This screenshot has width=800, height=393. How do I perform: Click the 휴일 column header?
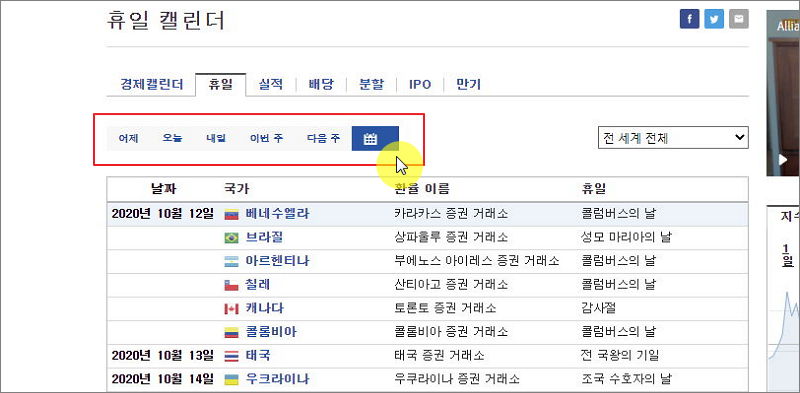[593, 189]
